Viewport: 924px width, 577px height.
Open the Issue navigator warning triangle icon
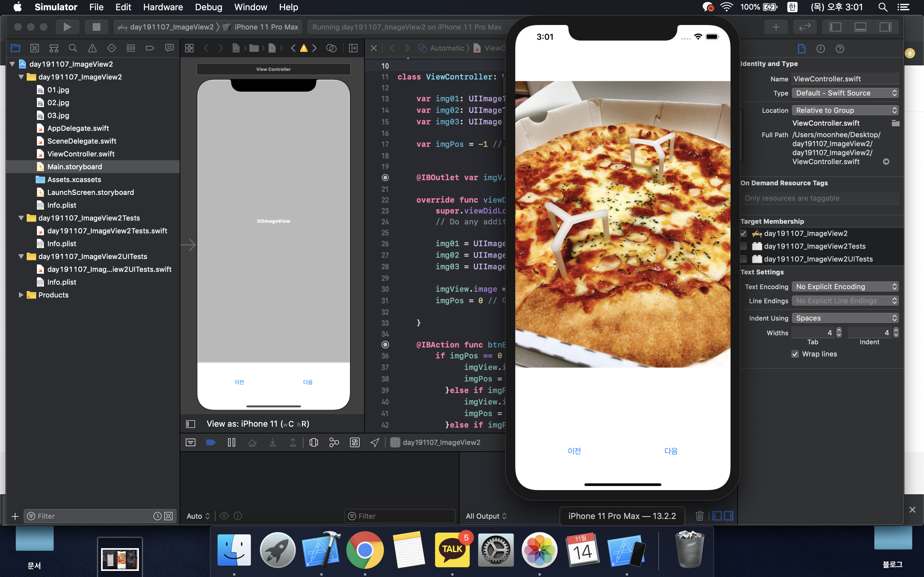(x=92, y=48)
